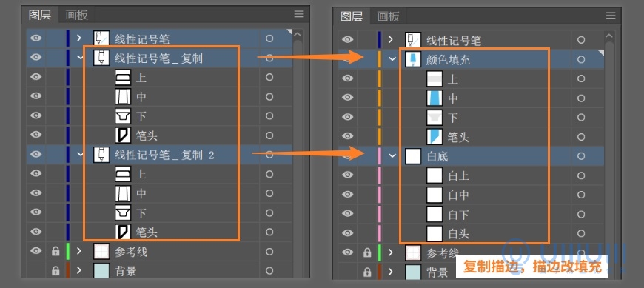Open the right panel's hamburger options menu
Viewport: 644px width, 288px height.
[x=611, y=16]
